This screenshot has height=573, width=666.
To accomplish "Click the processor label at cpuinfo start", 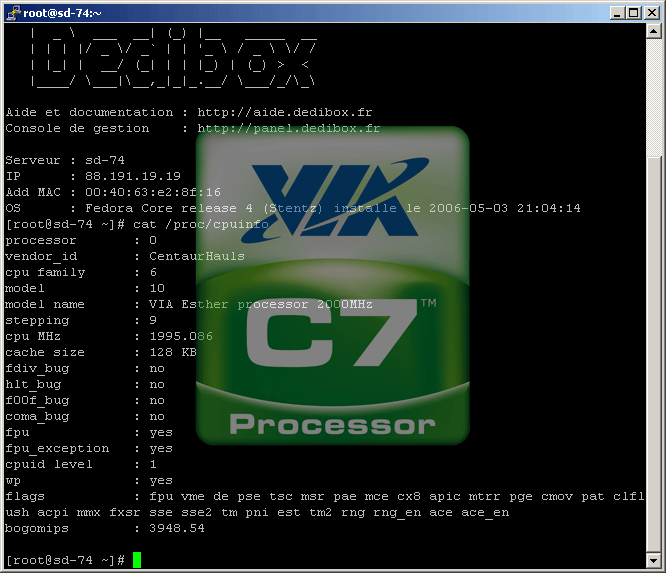I will click(41, 241).
